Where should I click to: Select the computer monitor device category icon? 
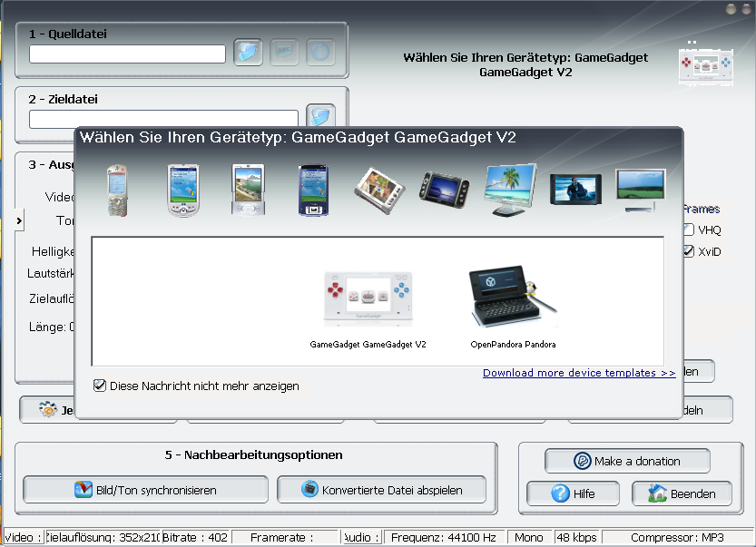pos(510,190)
